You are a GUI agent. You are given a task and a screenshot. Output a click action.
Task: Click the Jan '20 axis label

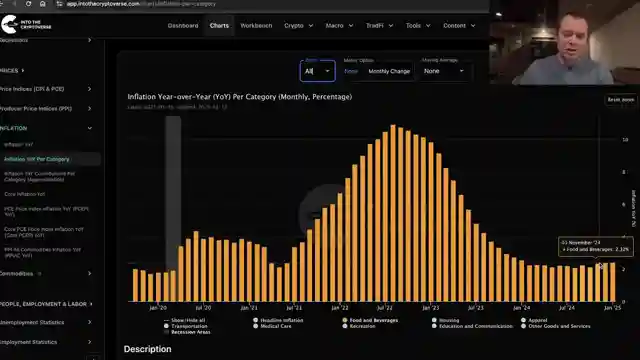pos(158,308)
